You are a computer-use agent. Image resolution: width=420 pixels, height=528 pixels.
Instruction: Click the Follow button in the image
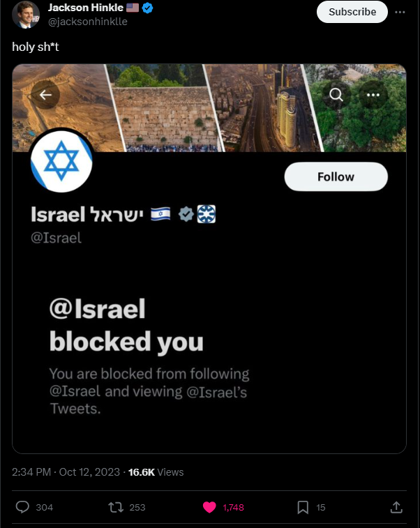coord(336,176)
